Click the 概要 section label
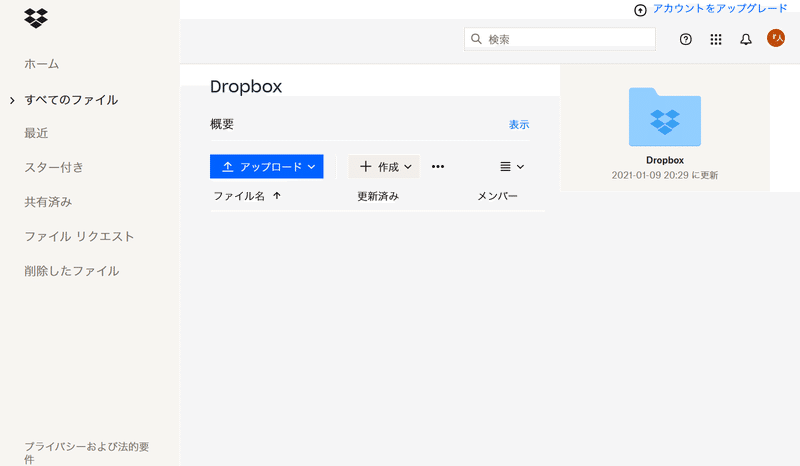Screen dimensions: 800x466 (x=222, y=124)
